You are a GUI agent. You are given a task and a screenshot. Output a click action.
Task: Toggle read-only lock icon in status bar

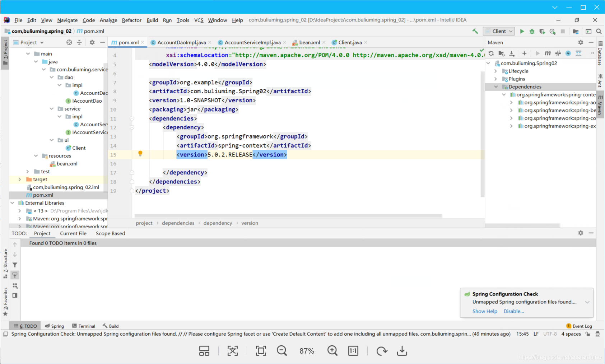[x=587, y=334]
